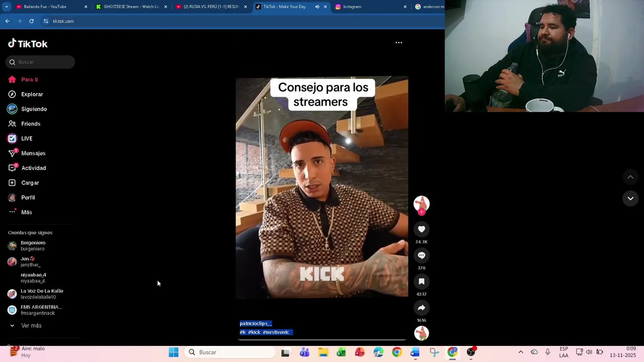644x362 pixels.
Task: Open Mensajes inbox
Action: [x=27, y=153]
